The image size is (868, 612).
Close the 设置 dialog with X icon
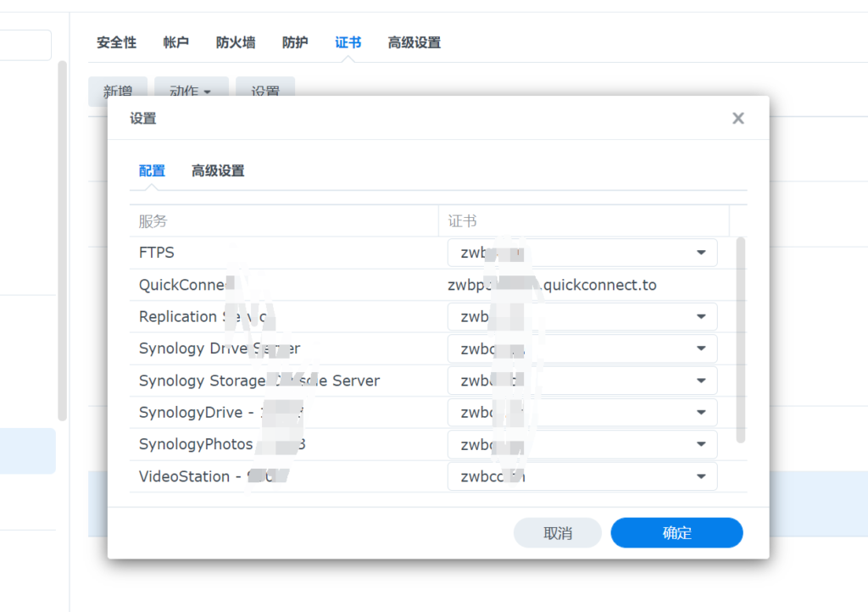(x=738, y=119)
